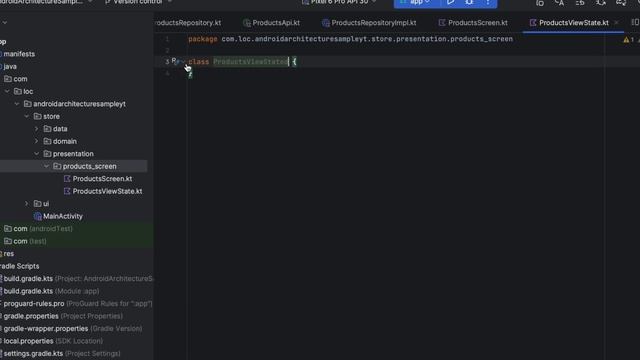Close the ProductsViewState.kt tab

[x=616, y=22]
